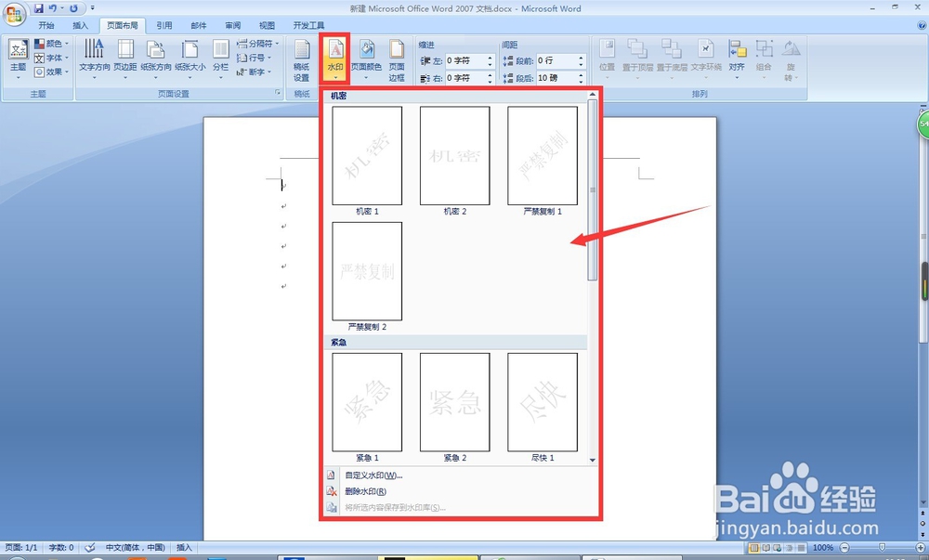
Task: Open the 主题 themes gallery
Action: tap(19, 59)
